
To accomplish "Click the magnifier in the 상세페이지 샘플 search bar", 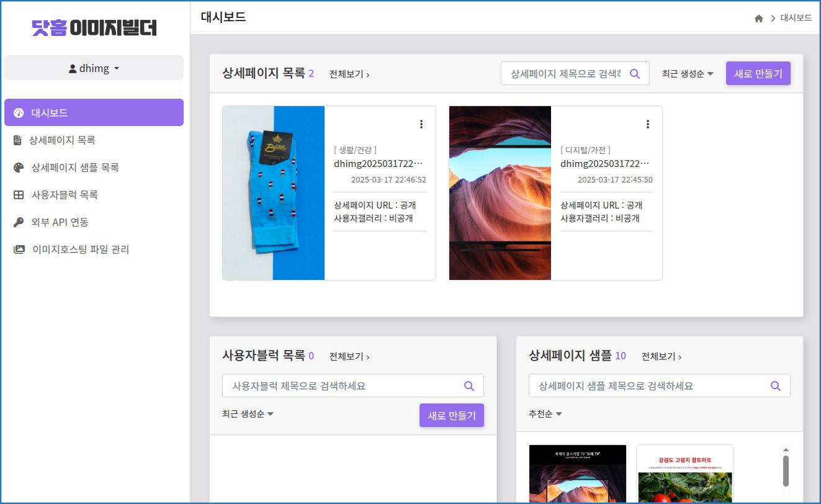I will click(x=775, y=385).
